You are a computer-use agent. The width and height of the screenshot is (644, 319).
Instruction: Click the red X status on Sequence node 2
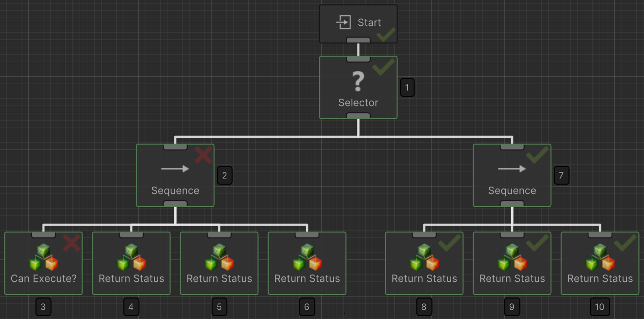pyautogui.click(x=204, y=155)
